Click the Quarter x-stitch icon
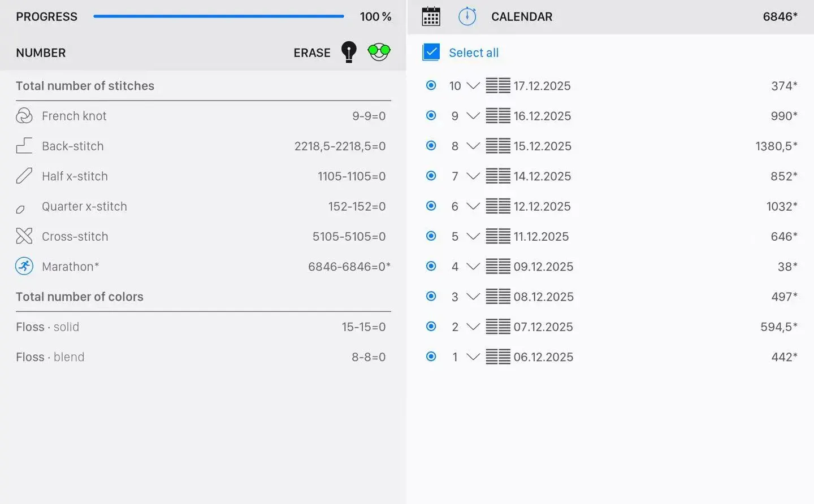 20,210
